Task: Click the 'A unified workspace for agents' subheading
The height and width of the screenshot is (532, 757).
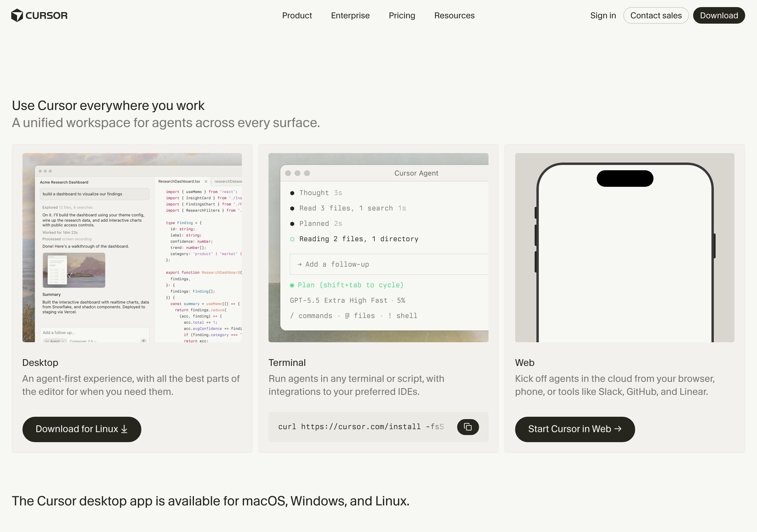Action: click(x=166, y=123)
